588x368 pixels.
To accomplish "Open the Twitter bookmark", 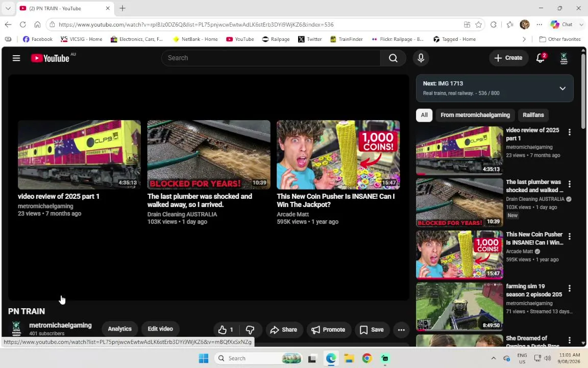I will point(310,39).
